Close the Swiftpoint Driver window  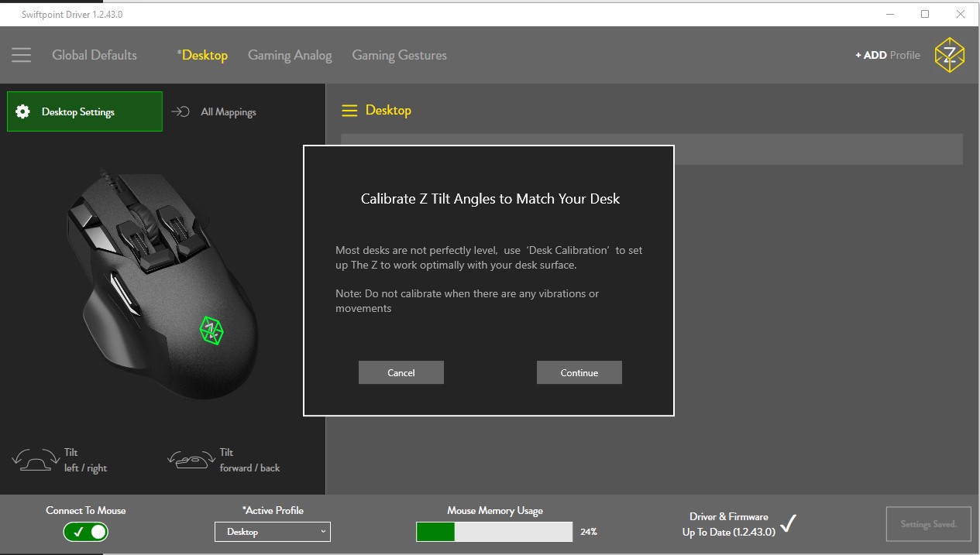click(x=961, y=14)
